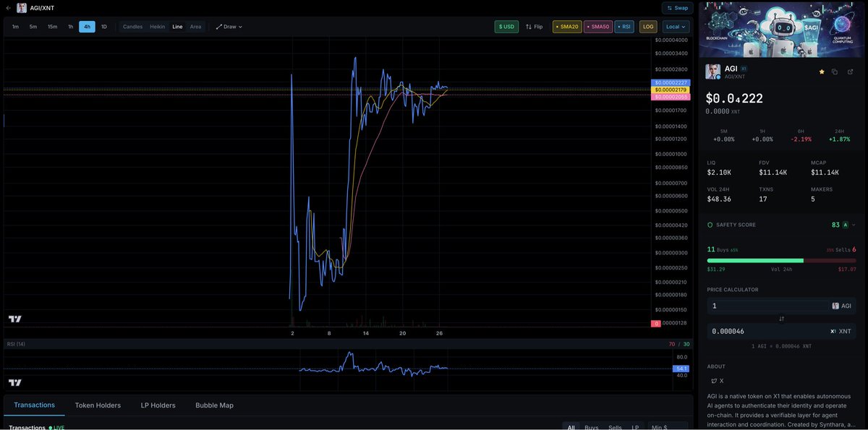Switch chart type to Area

coord(195,27)
